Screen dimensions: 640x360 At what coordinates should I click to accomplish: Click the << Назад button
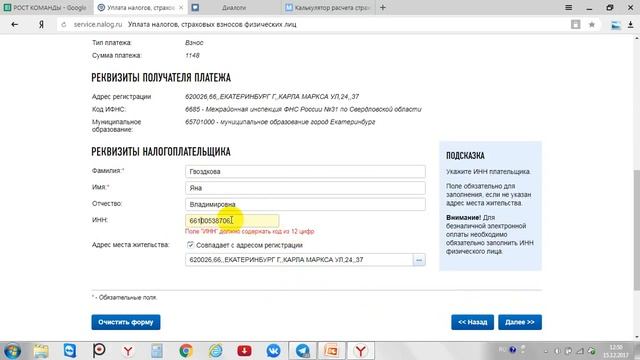(x=472, y=322)
